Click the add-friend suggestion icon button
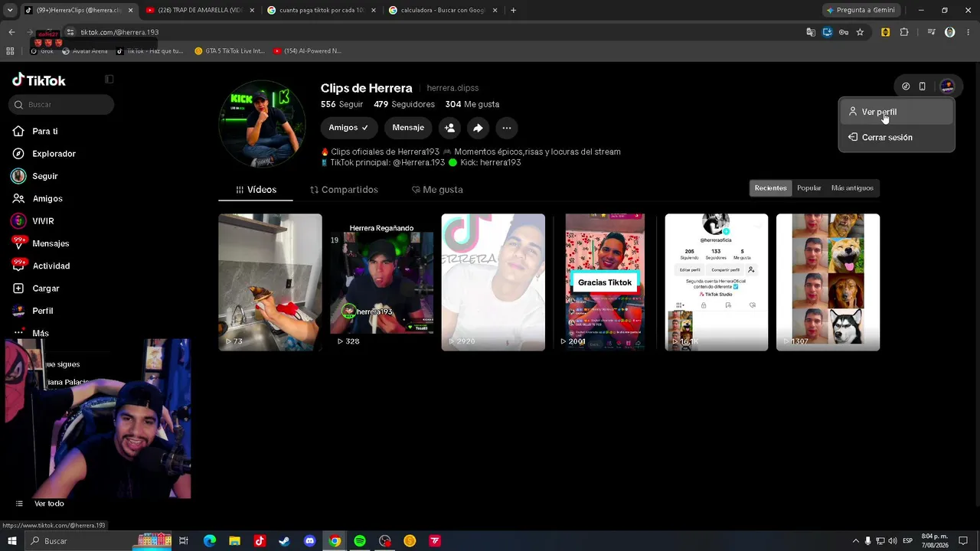 pyautogui.click(x=449, y=128)
